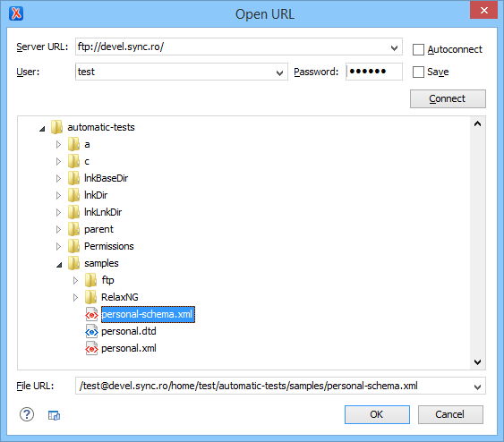Expand the RelaxNG folder node
This screenshot has width=504, height=442.
(x=75, y=297)
